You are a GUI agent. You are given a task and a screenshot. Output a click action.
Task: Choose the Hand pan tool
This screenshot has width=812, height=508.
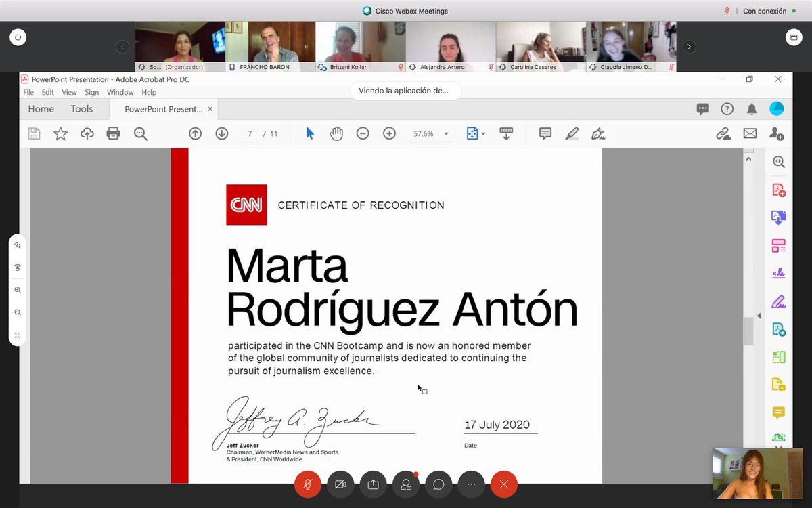coord(336,133)
